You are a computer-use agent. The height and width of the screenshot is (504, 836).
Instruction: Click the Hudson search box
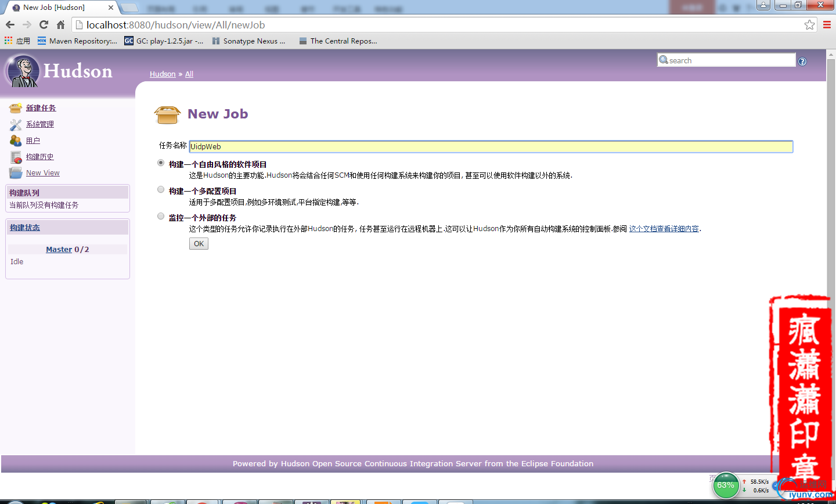[726, 60]
